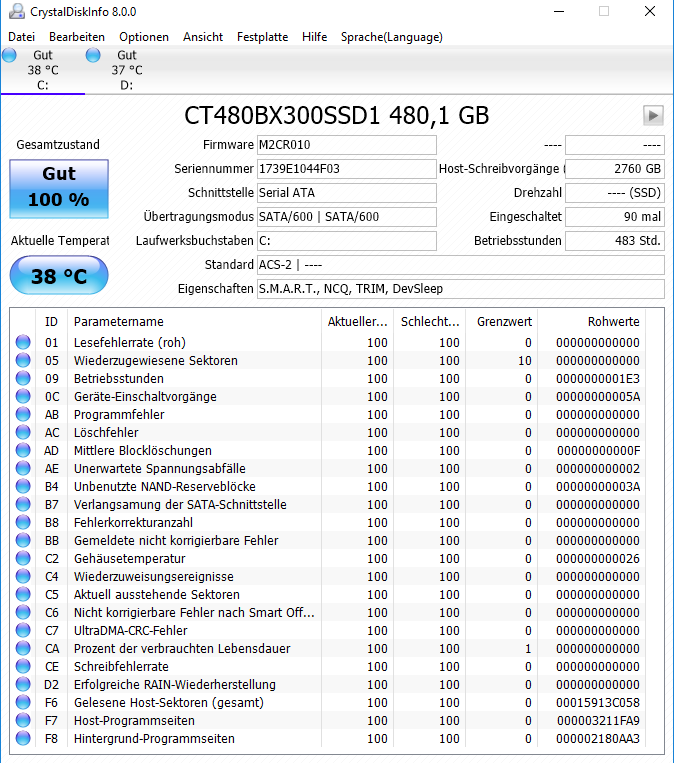The width and height of the screenshot is (674, 763).
Task: Click status orb of Unerwartete Spannungsabfälle row
Action: click(23, 468)
